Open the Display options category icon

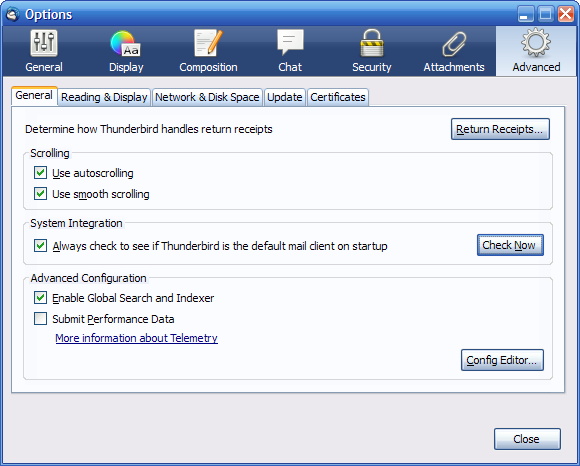[125, 43]
